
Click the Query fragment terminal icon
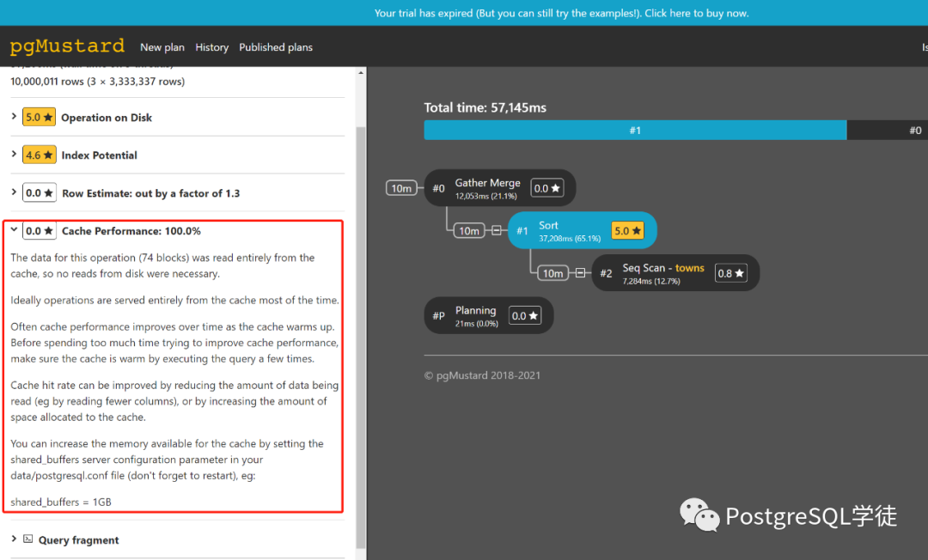tap(27, 539)
